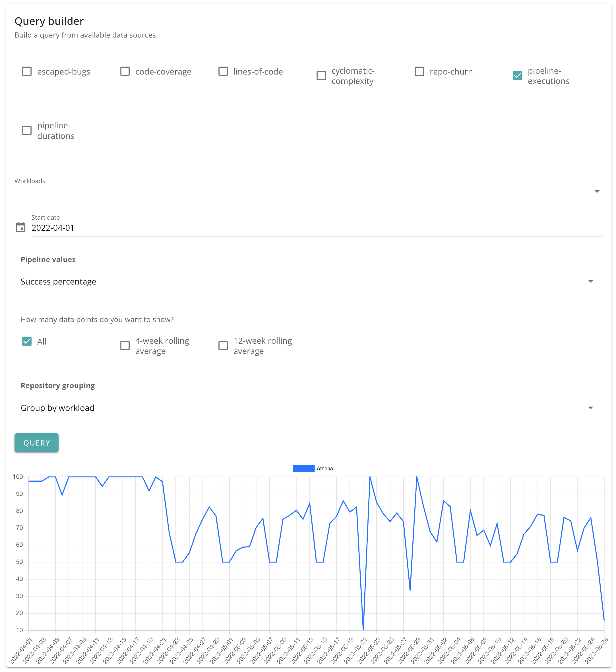This screenshot has height=672, width=616.
Task: Click the 2022-05-21 axis date label
Action: (x=356, y=650)
